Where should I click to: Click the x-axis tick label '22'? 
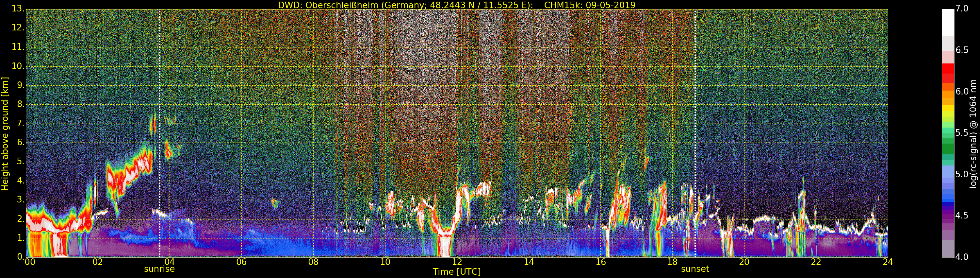(816, 262)
